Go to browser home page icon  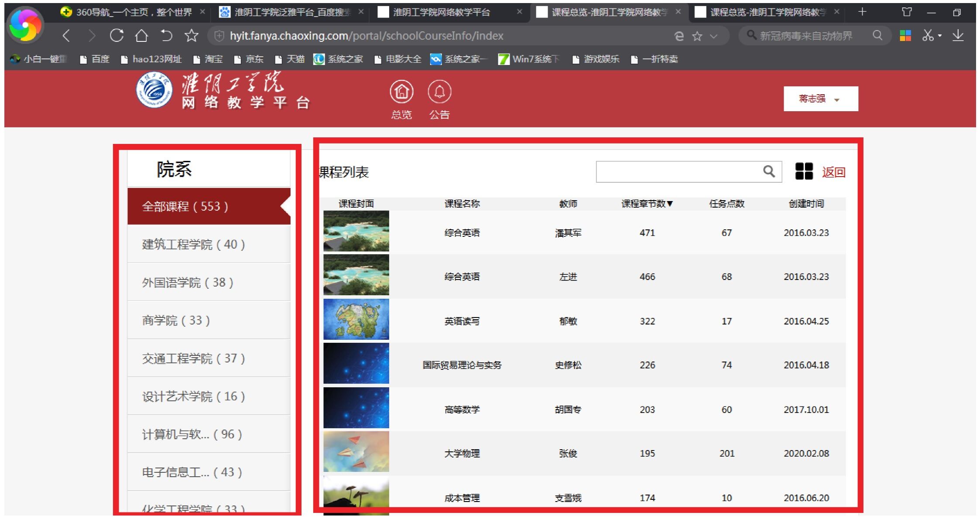click(141, 36)
